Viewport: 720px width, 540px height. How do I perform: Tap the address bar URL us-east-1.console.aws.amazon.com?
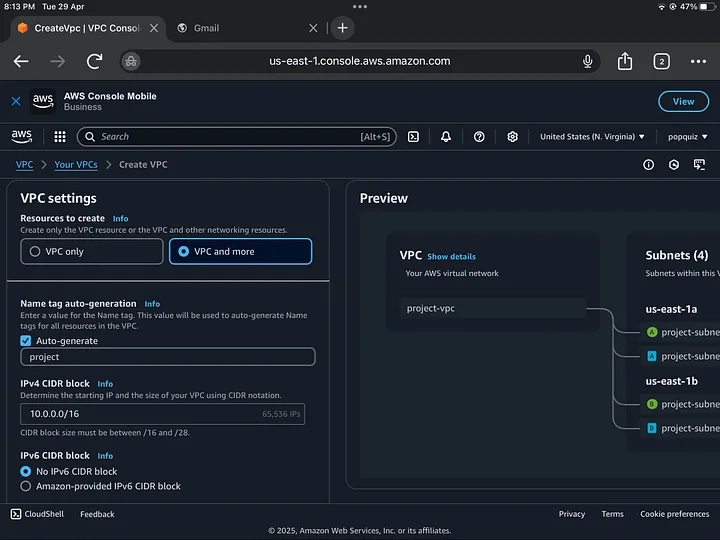[360, 61]
